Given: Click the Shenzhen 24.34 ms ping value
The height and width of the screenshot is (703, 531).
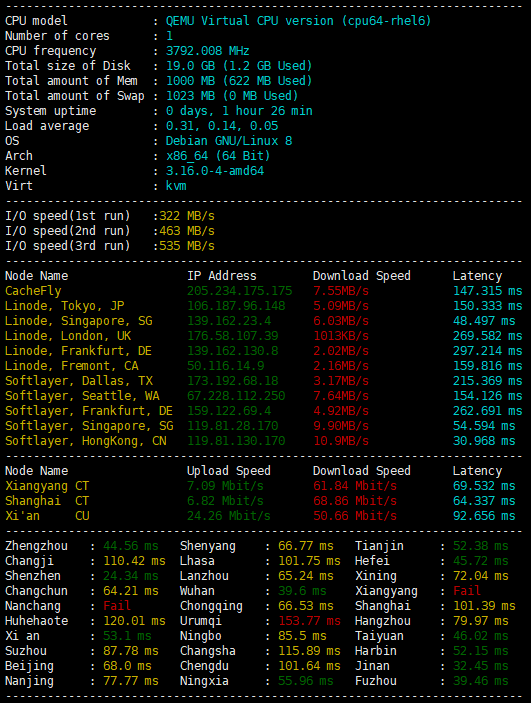Looking at the screenshot, I should (x=131, y=576).
